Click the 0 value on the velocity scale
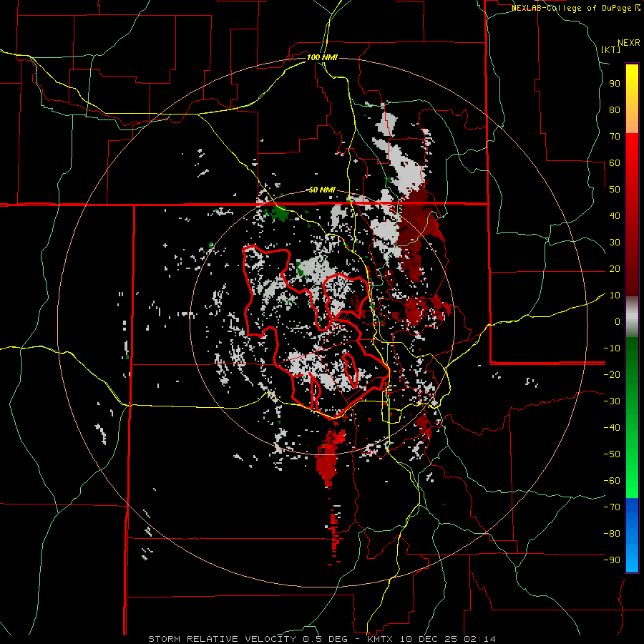 pyautogui.click(x=618, y=321)
